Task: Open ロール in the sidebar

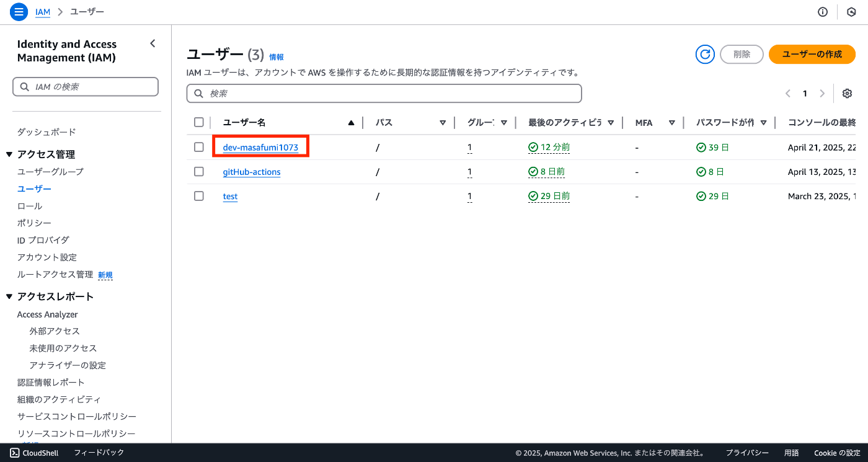Action: [x=30, y=206]
